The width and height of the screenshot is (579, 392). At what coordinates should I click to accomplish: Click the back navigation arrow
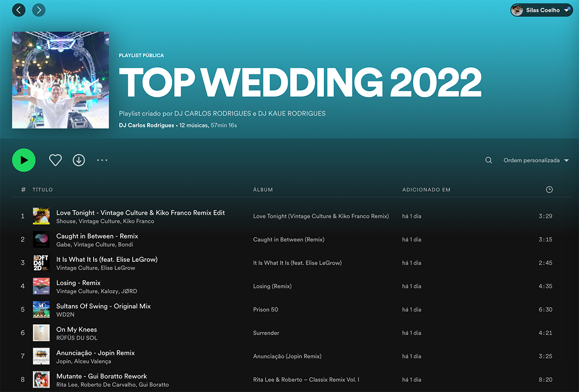[19, 10]
